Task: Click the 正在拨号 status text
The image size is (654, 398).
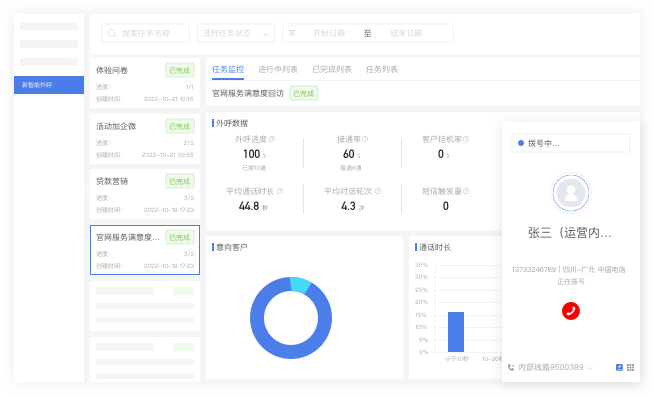Action: pyautogui.click(x=571, y=282)
